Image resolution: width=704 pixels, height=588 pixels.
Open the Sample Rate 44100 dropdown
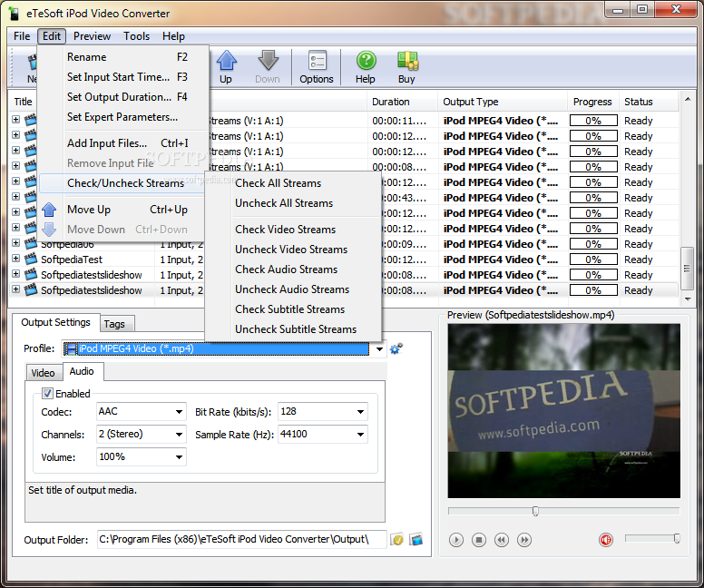tap(360, 435)
